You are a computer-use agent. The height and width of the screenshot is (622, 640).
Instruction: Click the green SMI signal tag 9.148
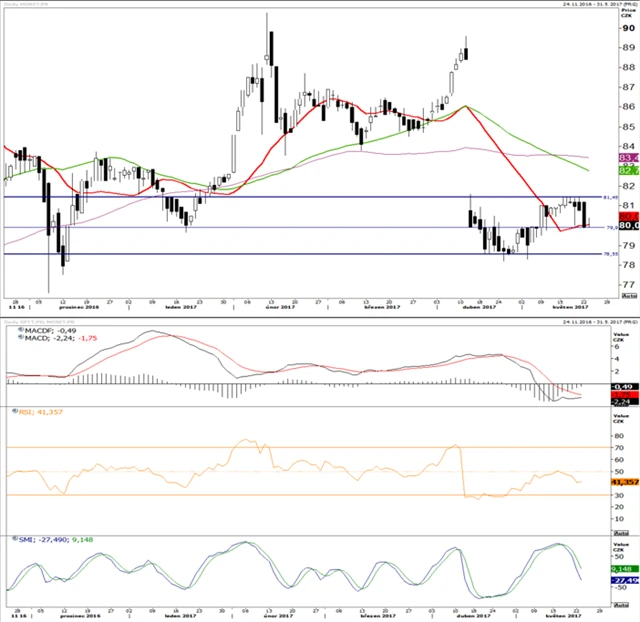coord(629,570)
